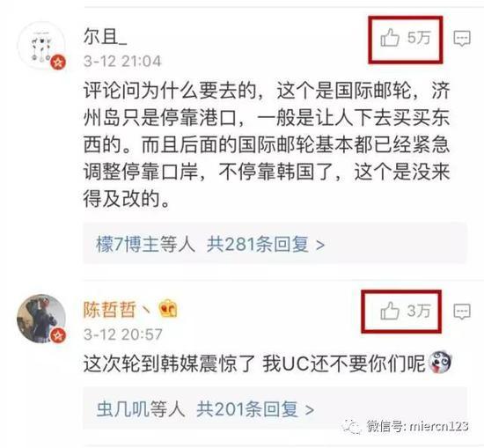
Task: Click the membership crown badge beside 陈哲哲
Action: coord(167,309)
